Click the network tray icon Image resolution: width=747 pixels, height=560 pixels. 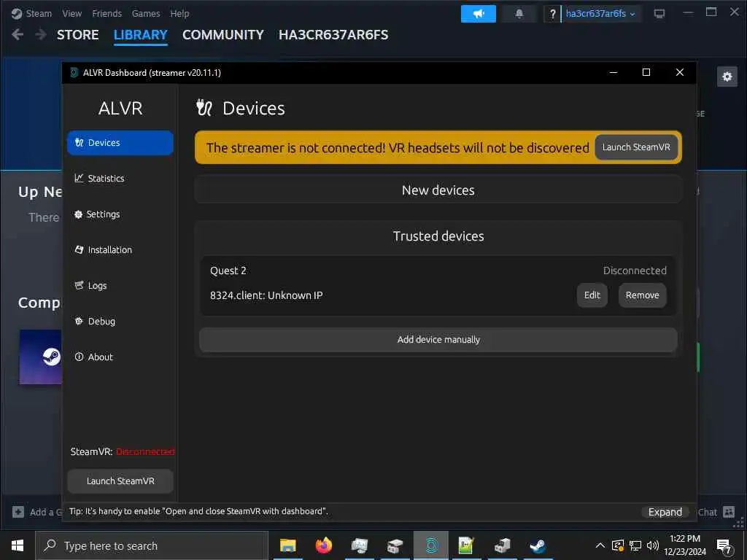pyautogui.click(x=635, y=545)
